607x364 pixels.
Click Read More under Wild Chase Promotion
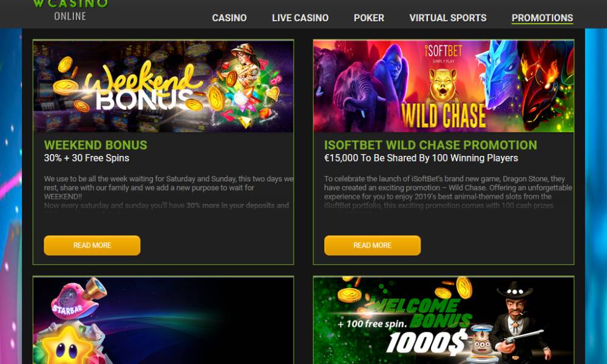[x=373, y=245]
